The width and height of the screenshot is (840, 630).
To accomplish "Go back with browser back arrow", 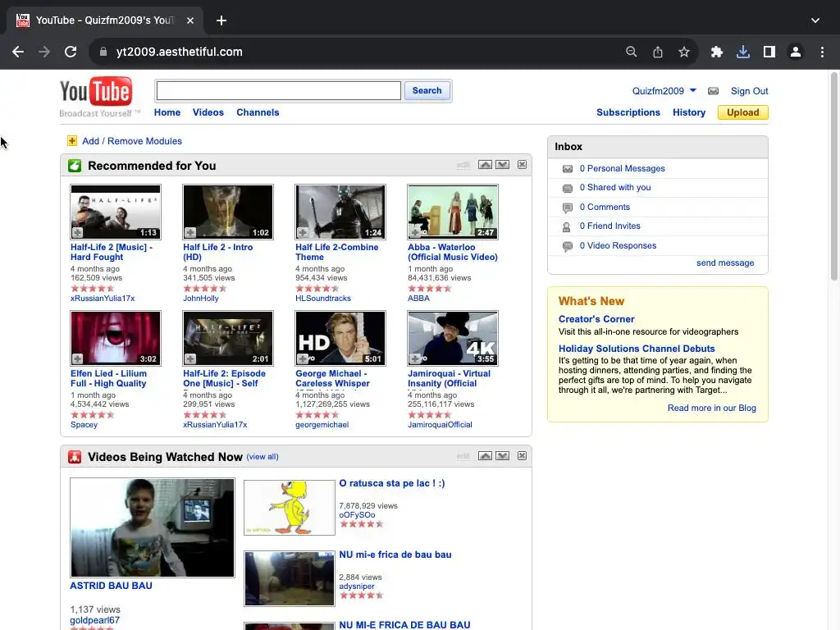I will [x=18, y=52].
